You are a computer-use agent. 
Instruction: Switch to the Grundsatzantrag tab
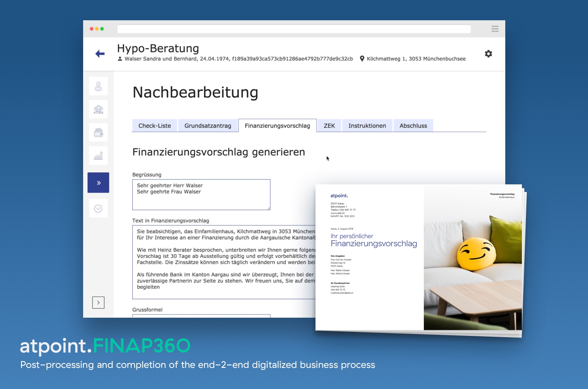(x=208, y=126)
